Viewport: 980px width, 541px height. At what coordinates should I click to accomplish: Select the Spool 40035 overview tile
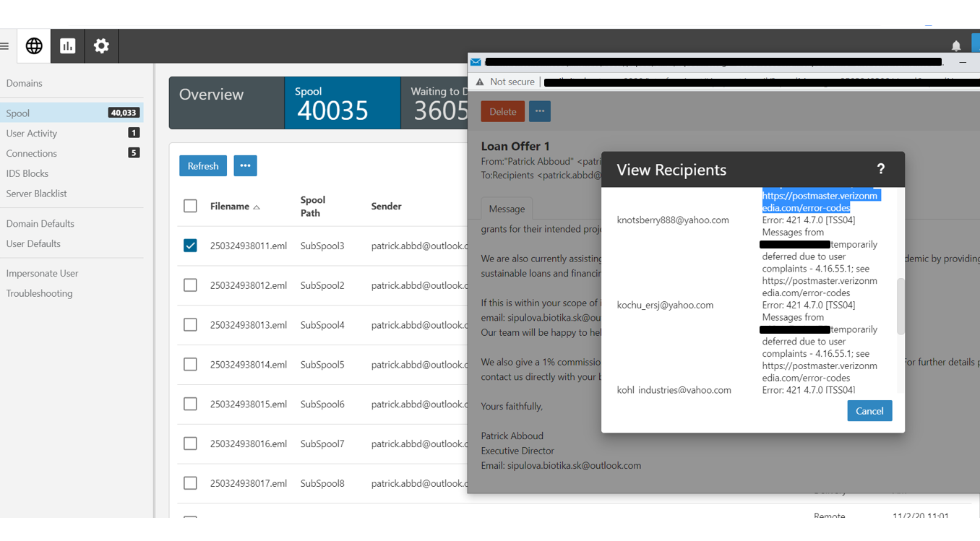click(342, 103)
